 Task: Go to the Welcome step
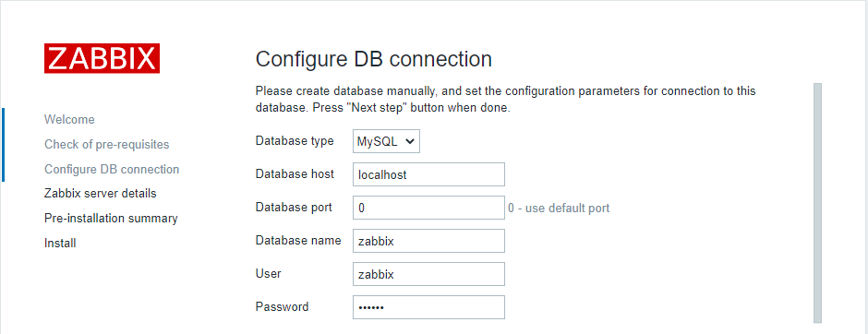click(69, 119)
